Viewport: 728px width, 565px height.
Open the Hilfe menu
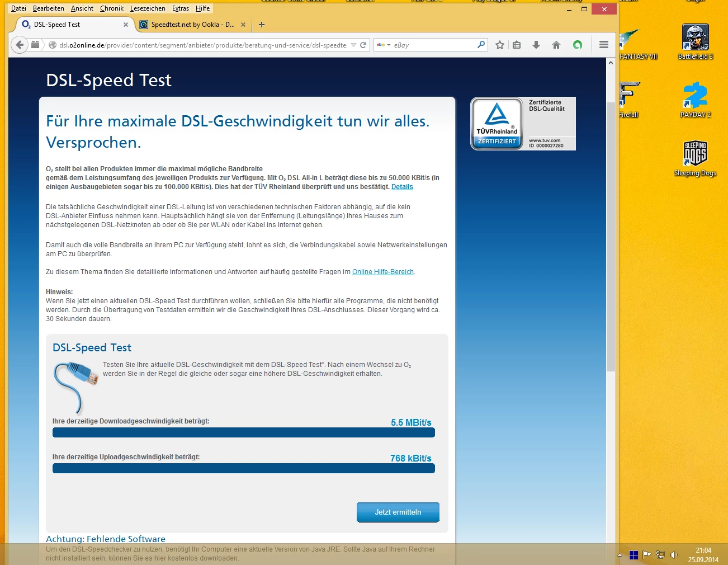[x=203, y=8]
